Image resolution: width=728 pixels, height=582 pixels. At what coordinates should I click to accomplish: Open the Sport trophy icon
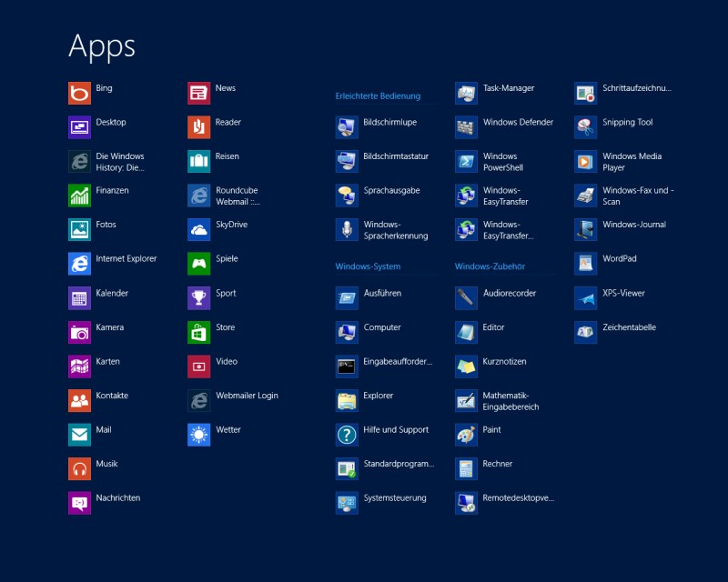pos(198,298)
